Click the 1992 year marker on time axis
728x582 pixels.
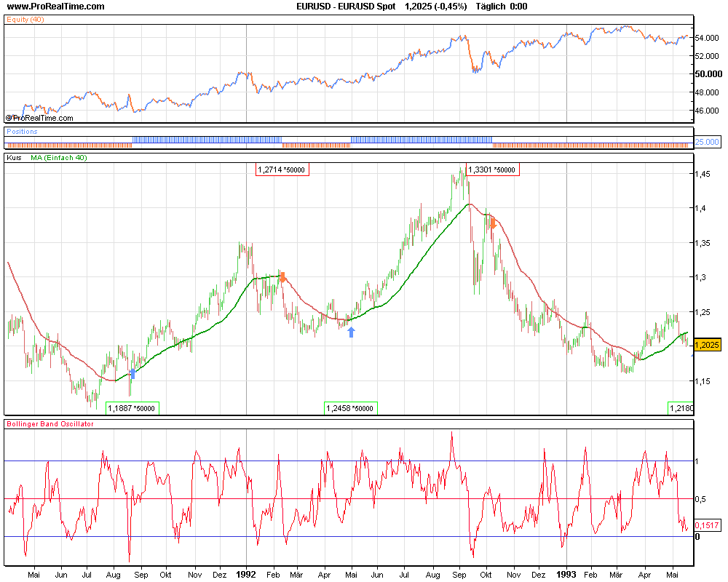(246, 574)
